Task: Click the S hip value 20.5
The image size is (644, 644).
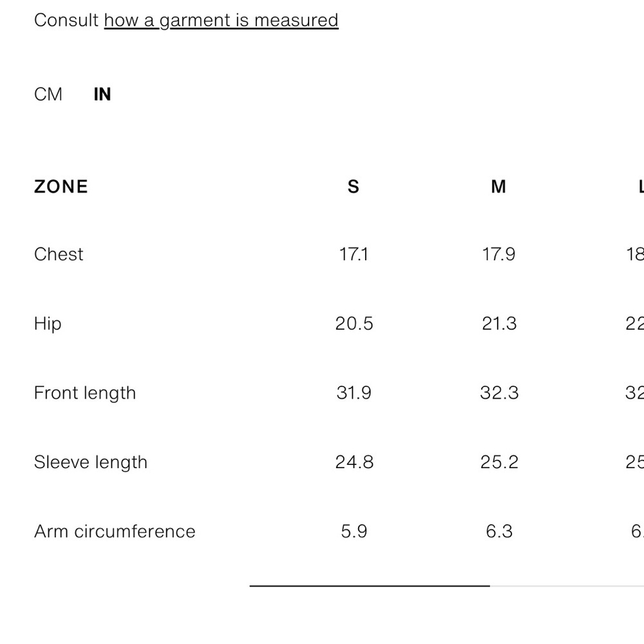Action: point(354,324)
